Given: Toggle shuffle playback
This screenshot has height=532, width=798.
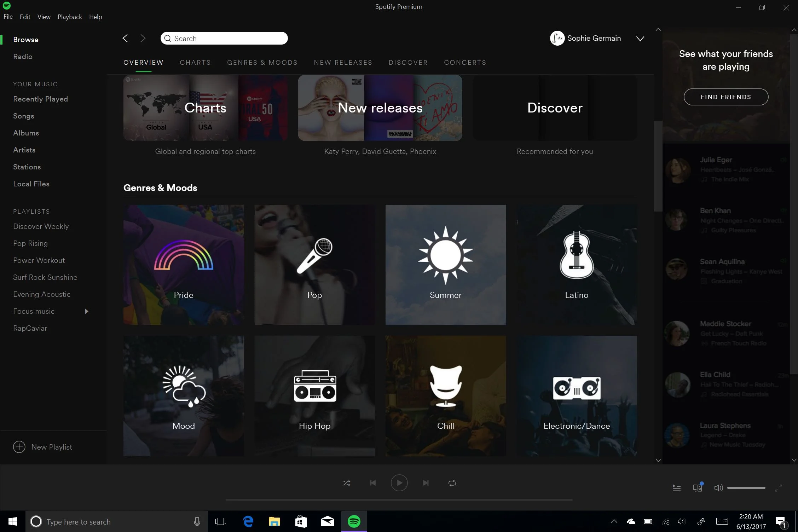Looking at the screenshot, I should 346,483.
